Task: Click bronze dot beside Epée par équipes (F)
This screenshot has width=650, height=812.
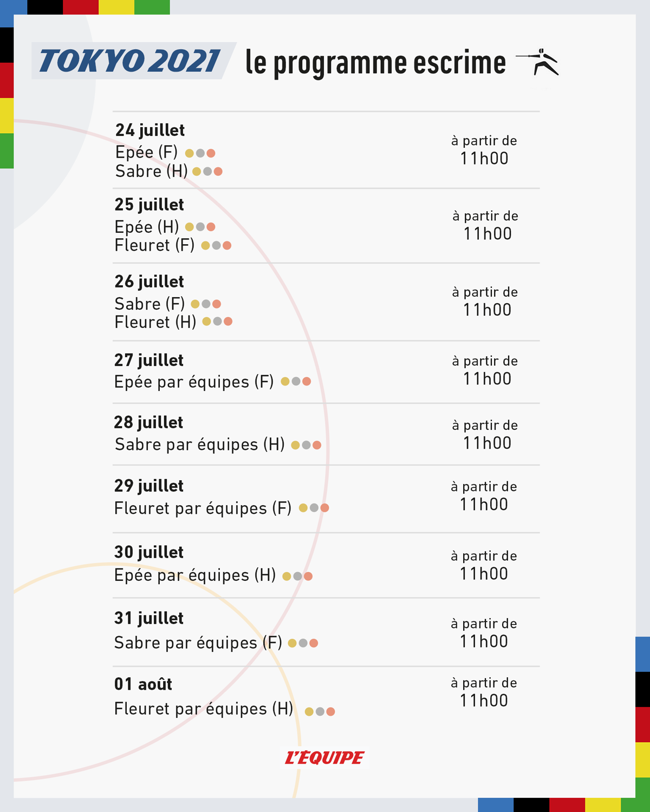Action: [307, 382]
